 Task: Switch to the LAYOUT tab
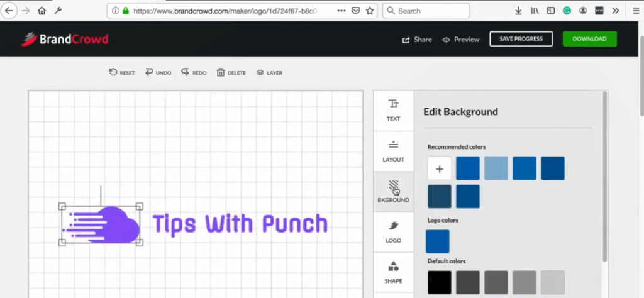(394, 152)
